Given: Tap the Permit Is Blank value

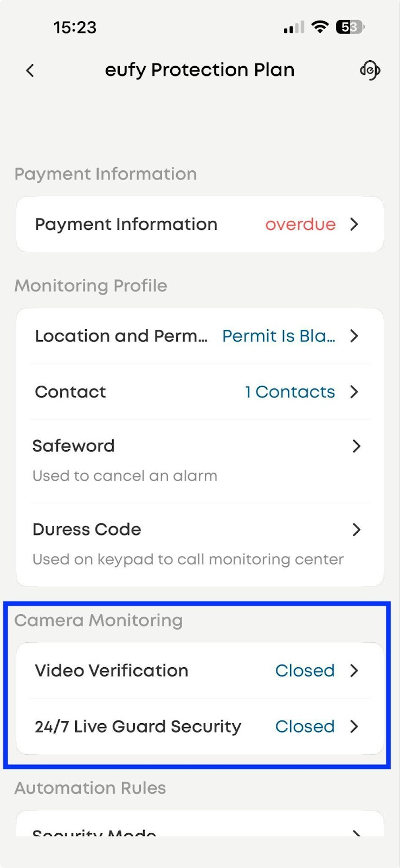Looking at the screenshot, I should (279, 336).
